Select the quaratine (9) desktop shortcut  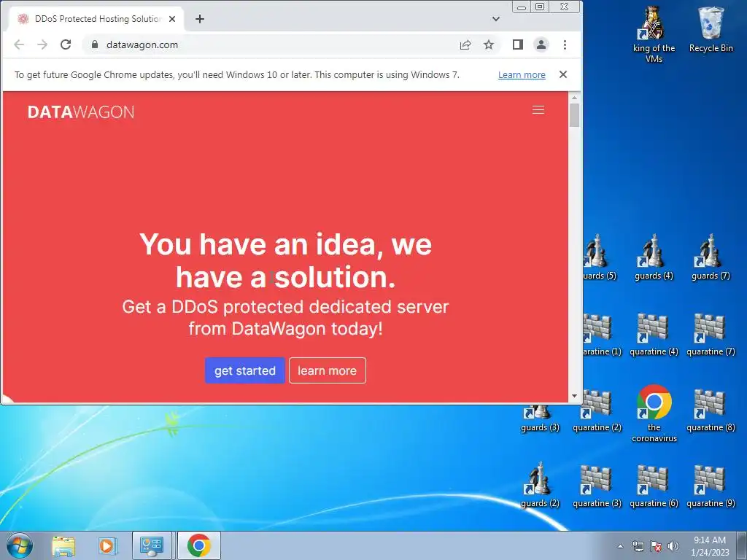[x=711, y=486]
